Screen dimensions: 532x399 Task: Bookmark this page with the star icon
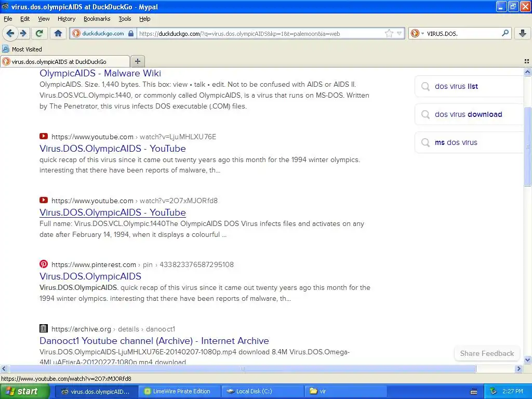[389, 33]
